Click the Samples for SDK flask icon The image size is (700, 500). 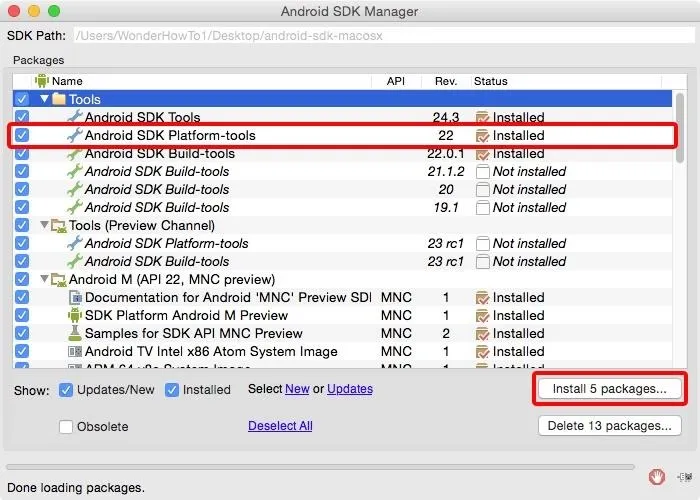pos(75,333)
